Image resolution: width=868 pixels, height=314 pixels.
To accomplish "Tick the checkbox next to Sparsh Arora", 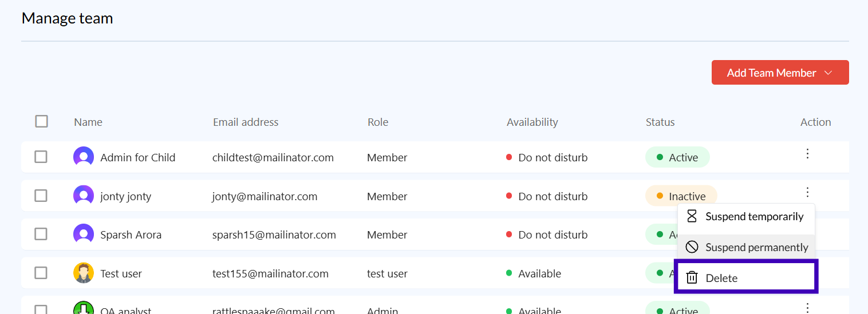I will point(41,234).
